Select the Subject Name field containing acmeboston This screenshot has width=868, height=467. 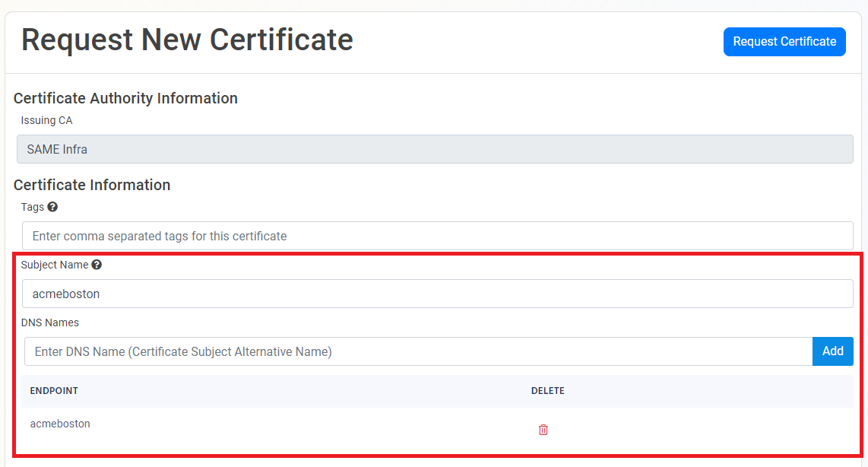(304, 294)
